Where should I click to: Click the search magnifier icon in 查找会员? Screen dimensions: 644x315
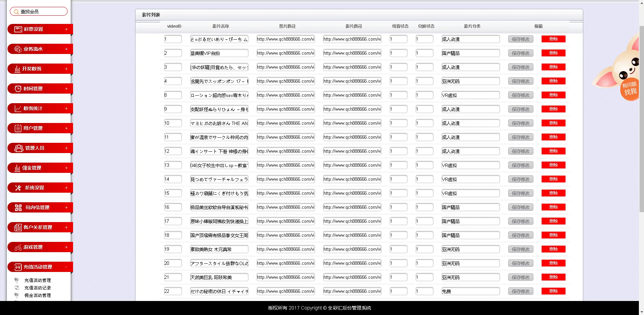(16, 12)
